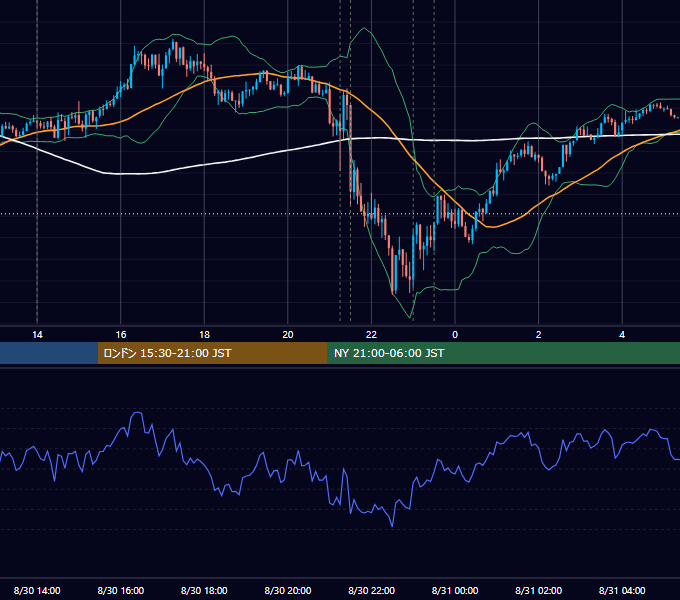Click the 8/31 04:00 date label
This screenshot has width=680, height=600.
622,590
